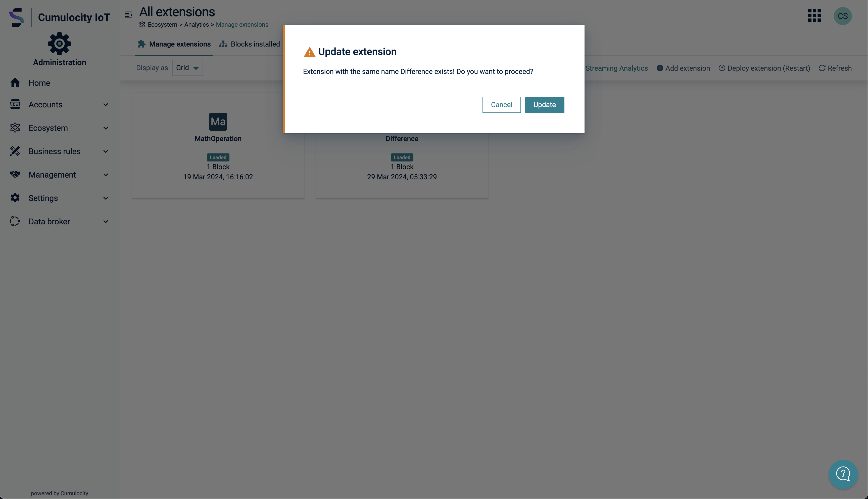Click the Add extension icon
The height and width of the screenshot is (499, 868).
(659, 67)
